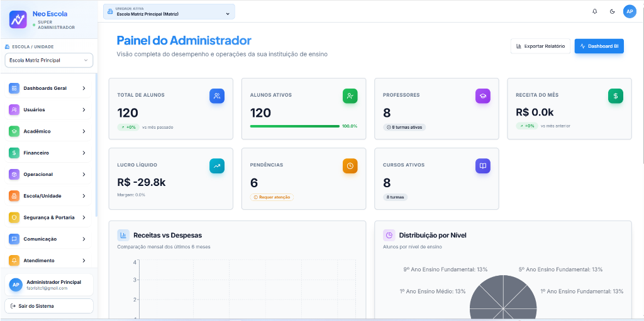Click the Financeiro dollar icon
Viewport: 644px width, 321px height.
tap(14, 153)
